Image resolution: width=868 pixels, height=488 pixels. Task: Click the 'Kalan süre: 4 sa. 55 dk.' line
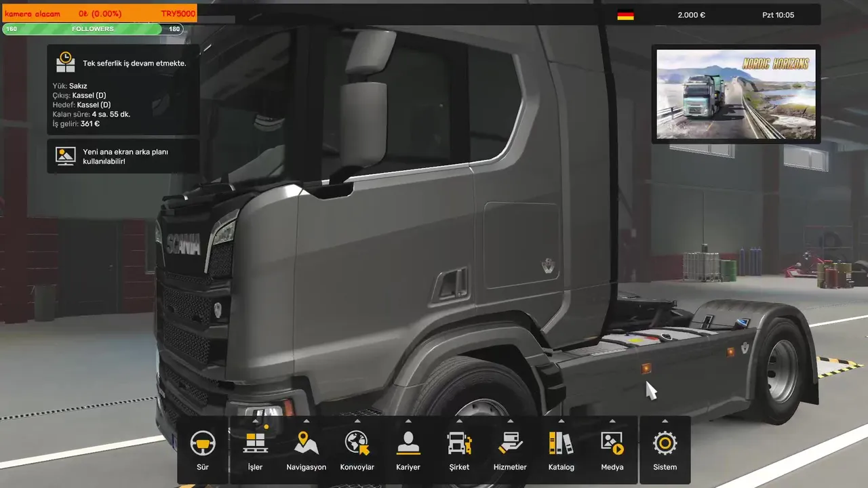click(x=92, y=115)
